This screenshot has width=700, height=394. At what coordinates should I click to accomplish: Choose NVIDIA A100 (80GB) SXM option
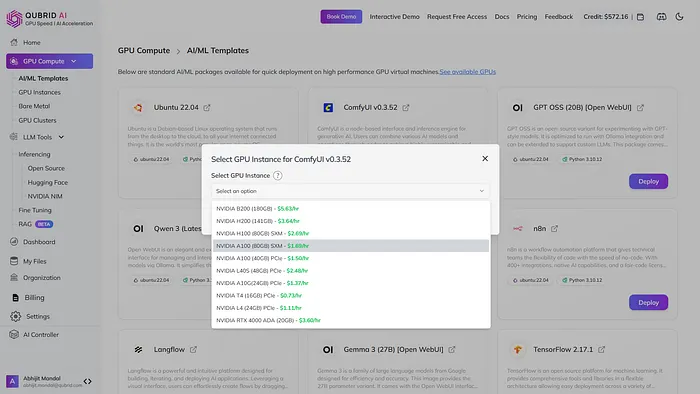pyautogui.click(x=351, y=246)
